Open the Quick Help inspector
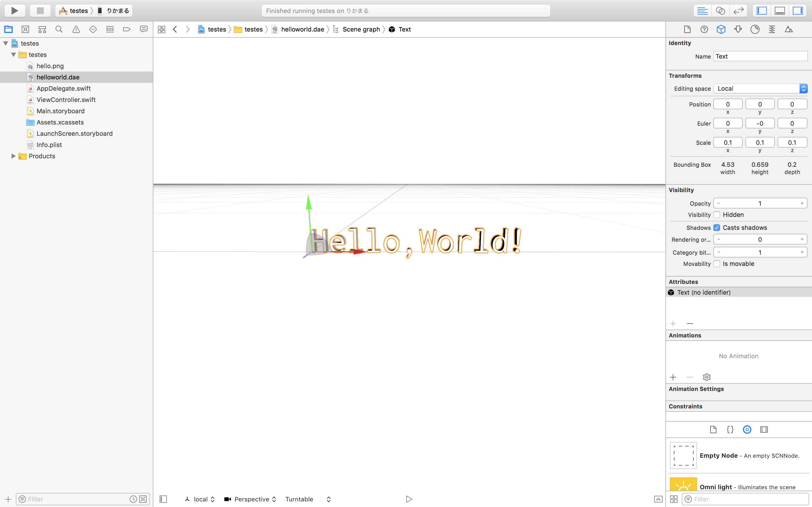 click(x=704, y=29)
